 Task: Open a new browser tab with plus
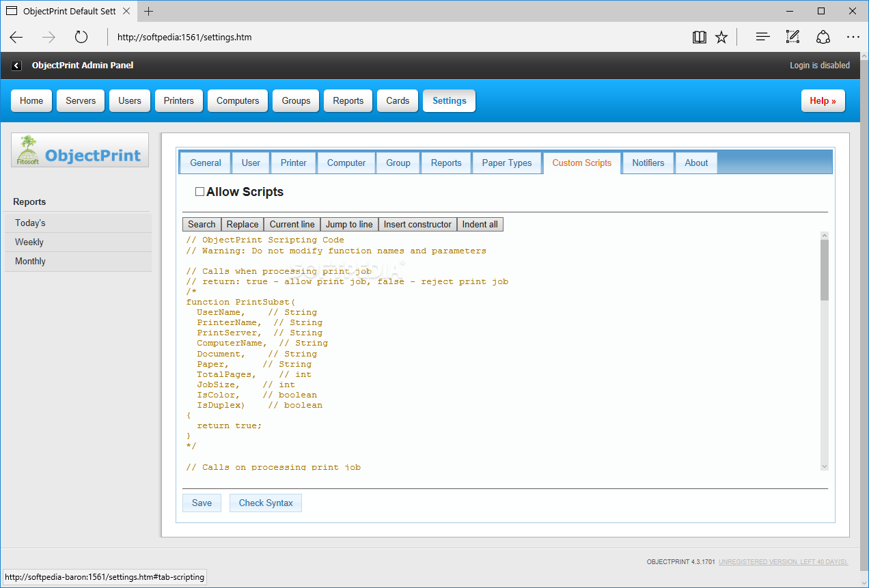[149, 11]
